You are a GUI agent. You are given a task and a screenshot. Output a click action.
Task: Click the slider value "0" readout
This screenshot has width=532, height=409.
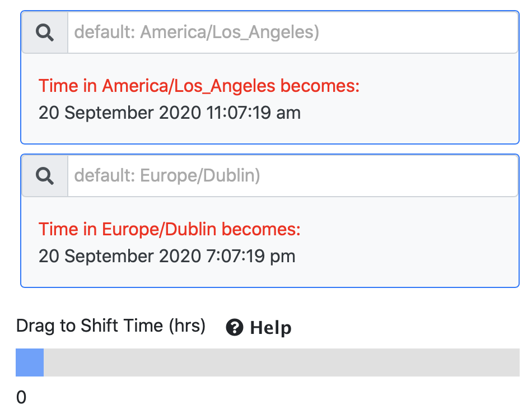click(x=21, y=398)
